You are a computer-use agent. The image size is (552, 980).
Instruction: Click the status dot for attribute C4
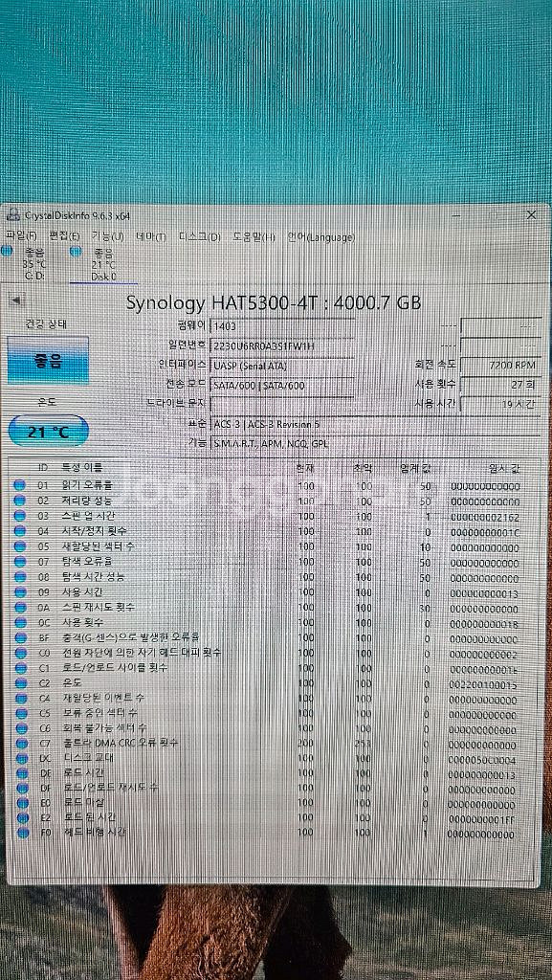pos(20,698)
